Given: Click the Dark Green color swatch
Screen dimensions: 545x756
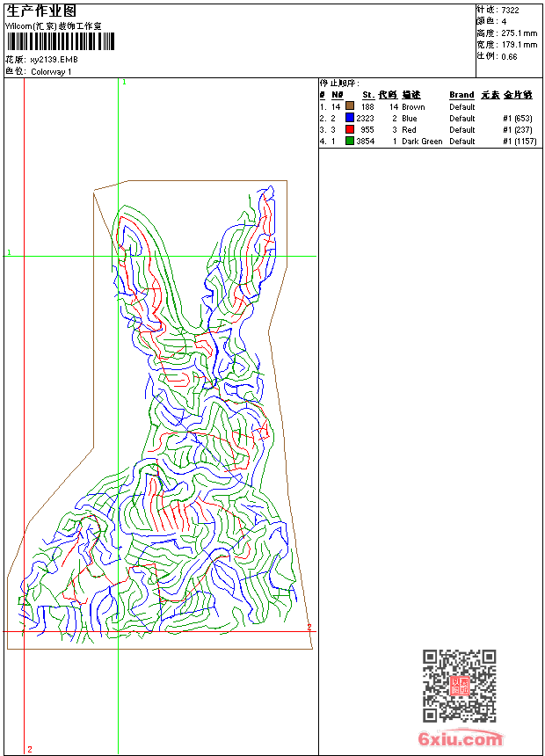Looking at the screenshot, I should (x=350, y=142).
